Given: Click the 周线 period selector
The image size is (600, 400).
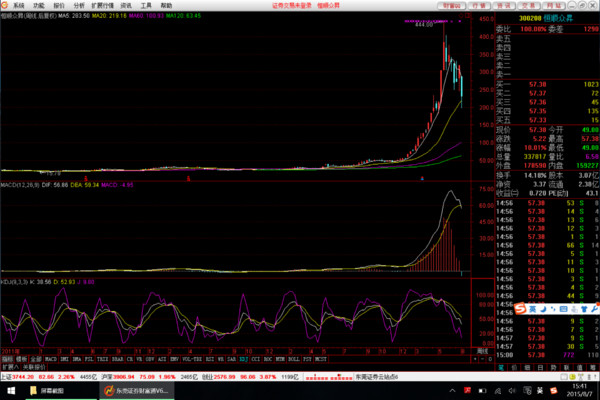Looking at the screenshot, I should click(x=482, y=351).
